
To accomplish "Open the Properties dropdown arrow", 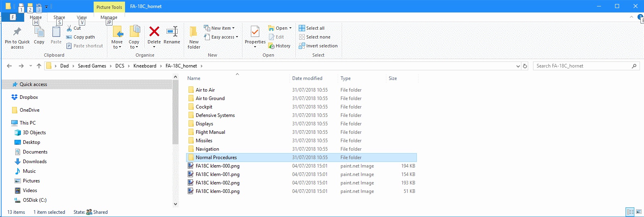I will click(255, 47).
